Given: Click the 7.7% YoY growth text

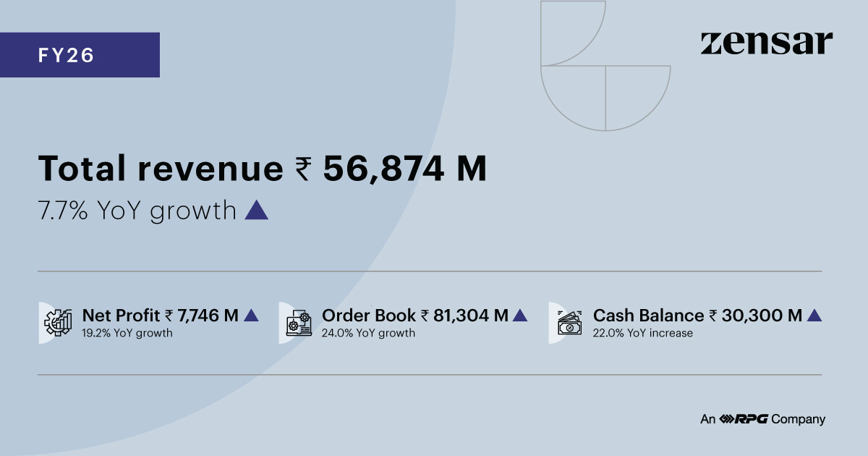Looking at the screenshot, I should pos(137,211).
